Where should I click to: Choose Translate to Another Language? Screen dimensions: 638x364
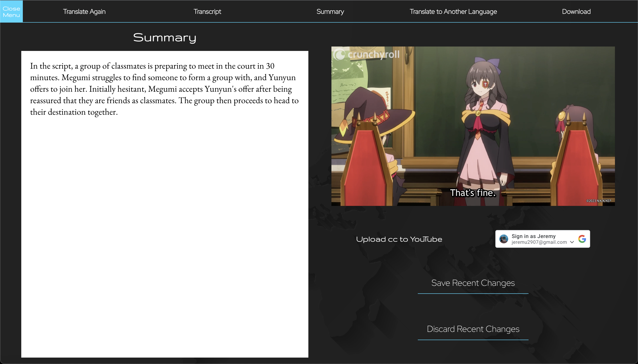click(453, 12)
